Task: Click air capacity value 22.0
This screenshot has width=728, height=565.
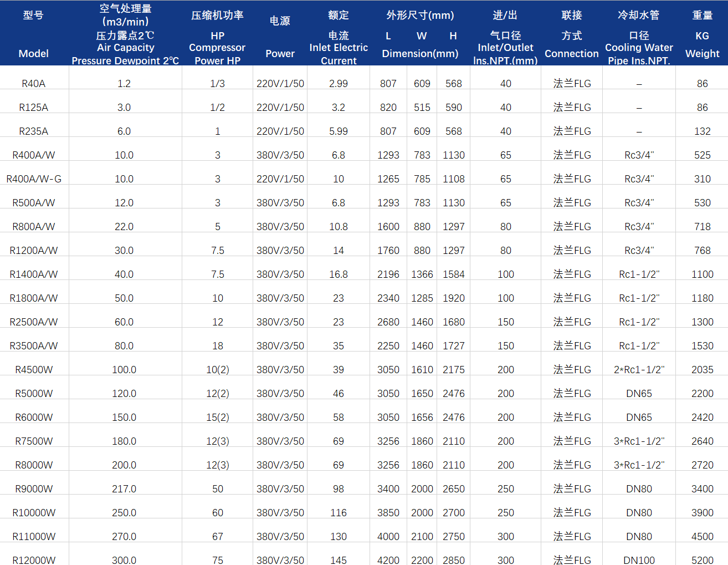Action: 124,227
